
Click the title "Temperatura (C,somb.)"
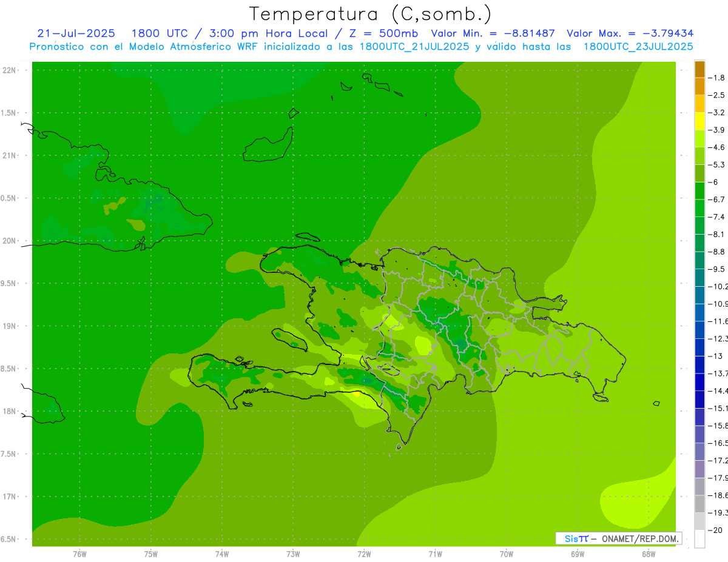click(x=371, y=14)
